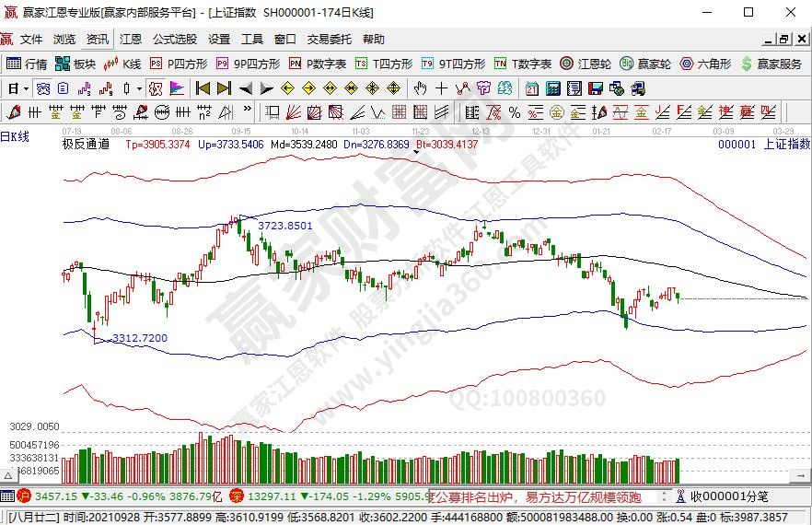Open the candlestick style dropdown arrow
The height and width of the screenshot is (525, 812).
coord(139,88)
